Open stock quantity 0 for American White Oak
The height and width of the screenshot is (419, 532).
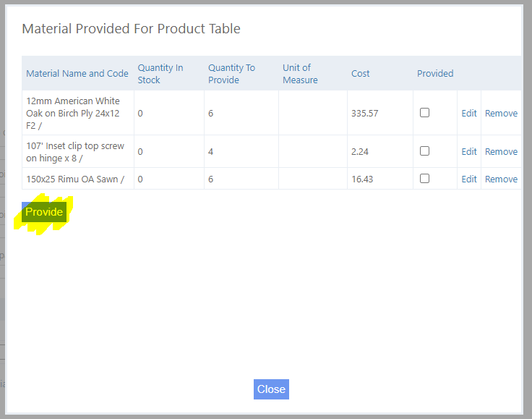(x=140, y=114)
